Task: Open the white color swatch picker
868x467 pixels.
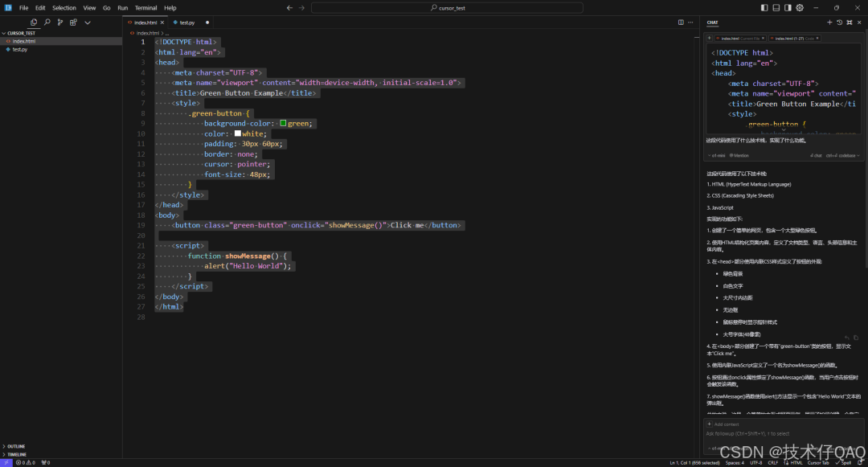Action: pos(237,133)
